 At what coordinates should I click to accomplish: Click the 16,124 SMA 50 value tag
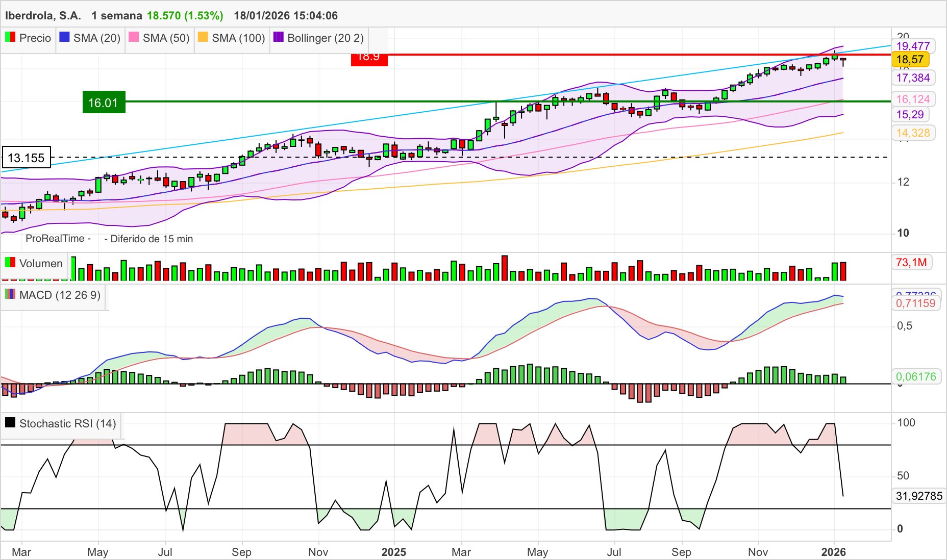coord(913,99)
